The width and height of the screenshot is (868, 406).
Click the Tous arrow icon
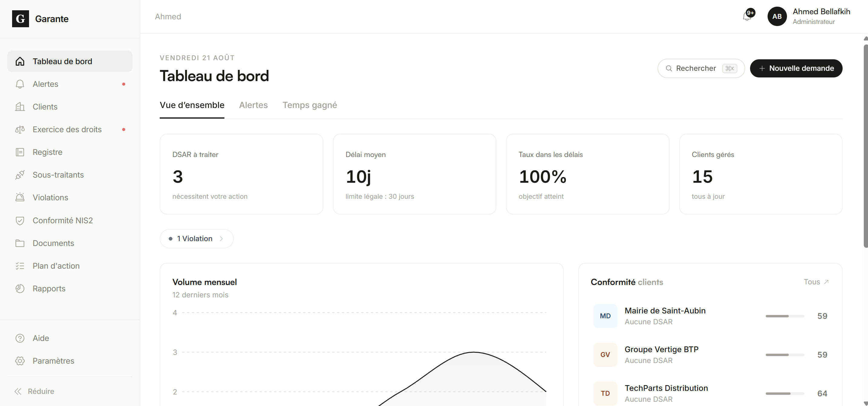point(826,282)
